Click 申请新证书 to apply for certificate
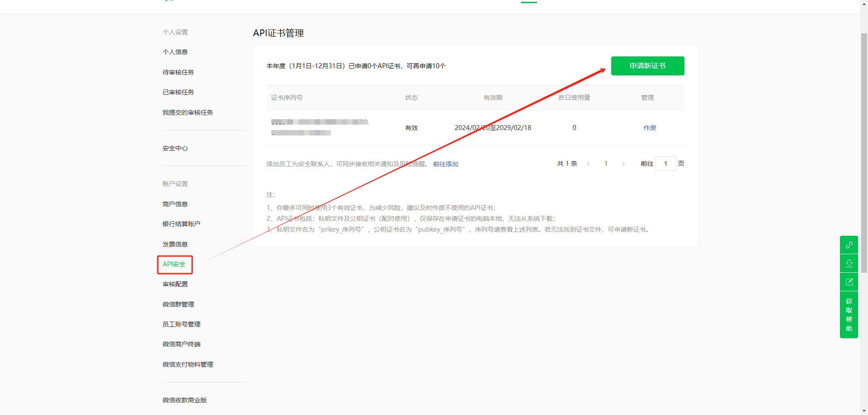 click(647, 66)
